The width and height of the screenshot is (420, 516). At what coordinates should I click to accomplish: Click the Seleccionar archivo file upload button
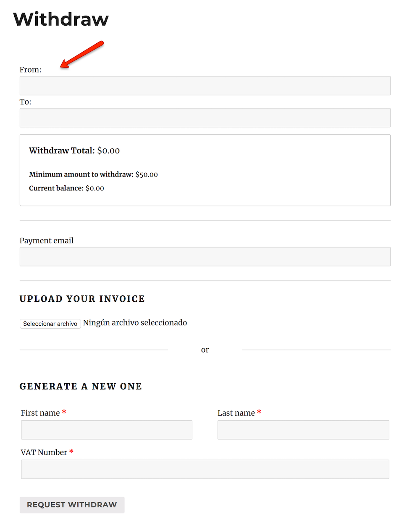[x=50, y=324]
